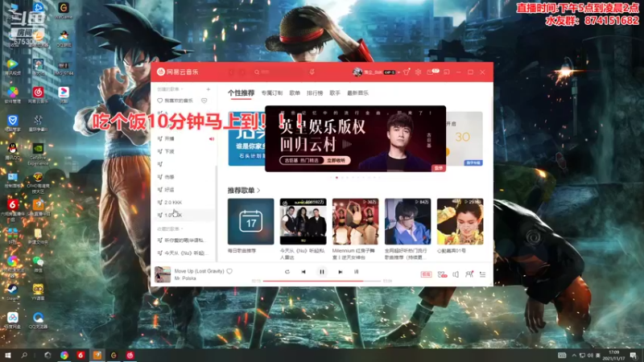Toggle the loop play mode icon

[x=287, y=272]
